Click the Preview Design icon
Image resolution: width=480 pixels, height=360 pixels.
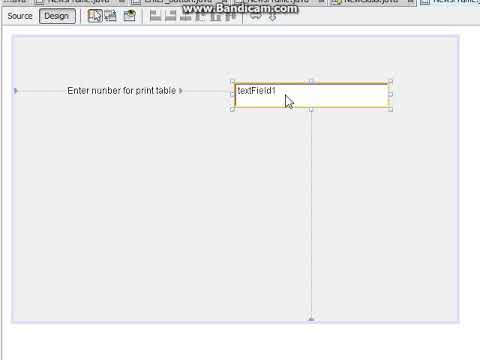[130, 16]
